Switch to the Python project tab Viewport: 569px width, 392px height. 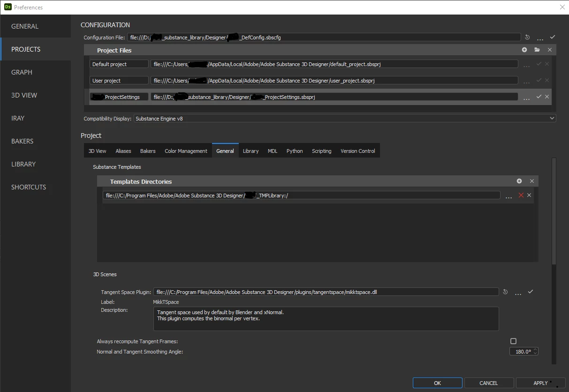(x=295, y=151)
